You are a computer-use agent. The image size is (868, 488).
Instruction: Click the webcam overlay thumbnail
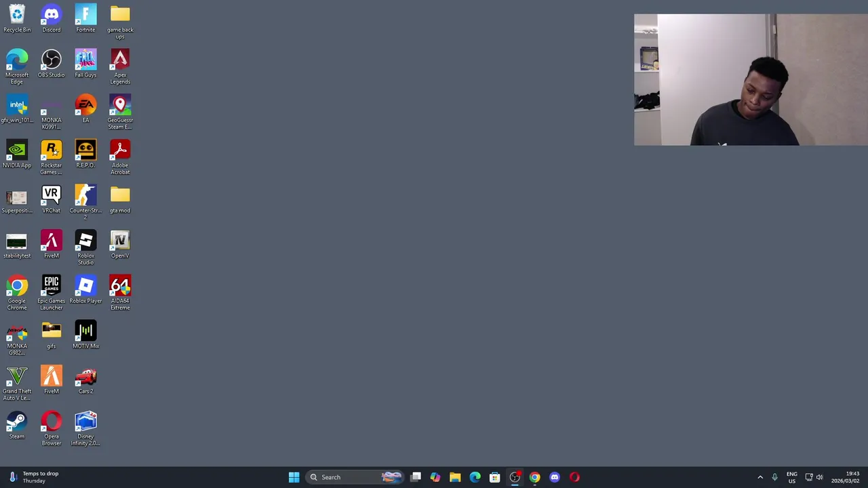click(751, 80)
